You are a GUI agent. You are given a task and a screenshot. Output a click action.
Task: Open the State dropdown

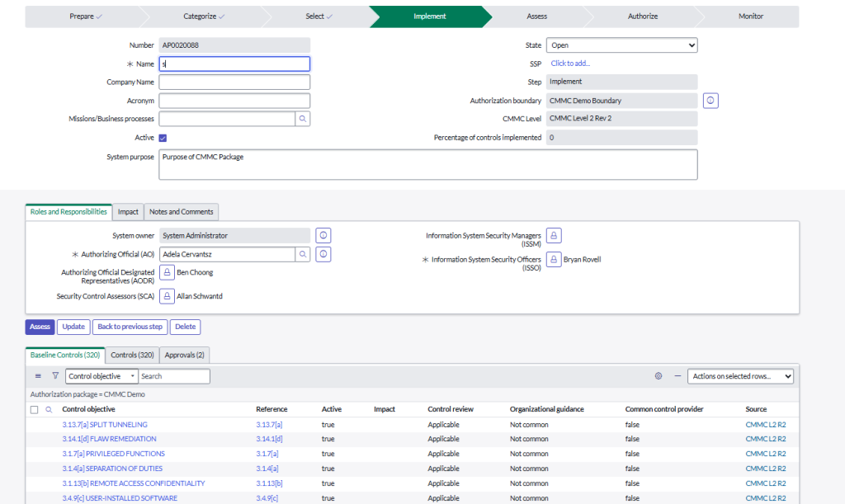click(x=621, y=45)
